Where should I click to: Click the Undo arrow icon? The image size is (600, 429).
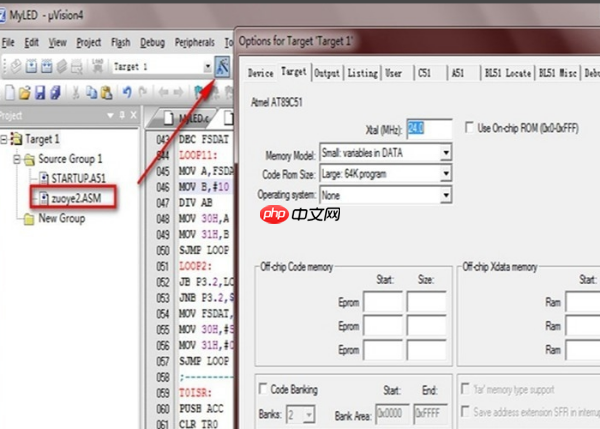tap(127, 92)
